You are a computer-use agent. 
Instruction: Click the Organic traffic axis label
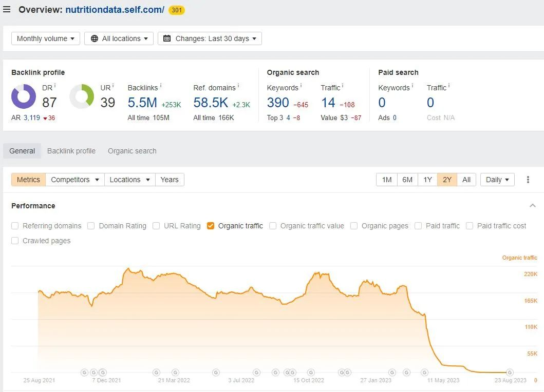coord(519,258)
